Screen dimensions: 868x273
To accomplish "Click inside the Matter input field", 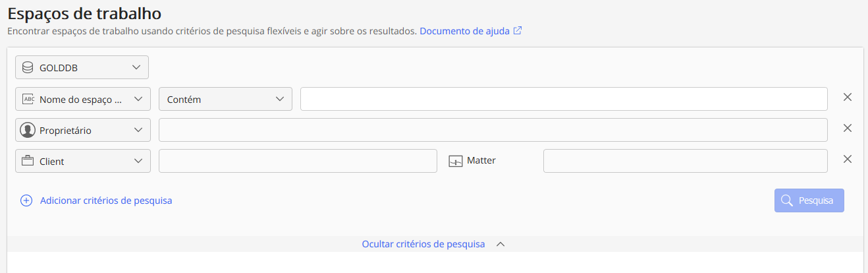I will 685,161.
